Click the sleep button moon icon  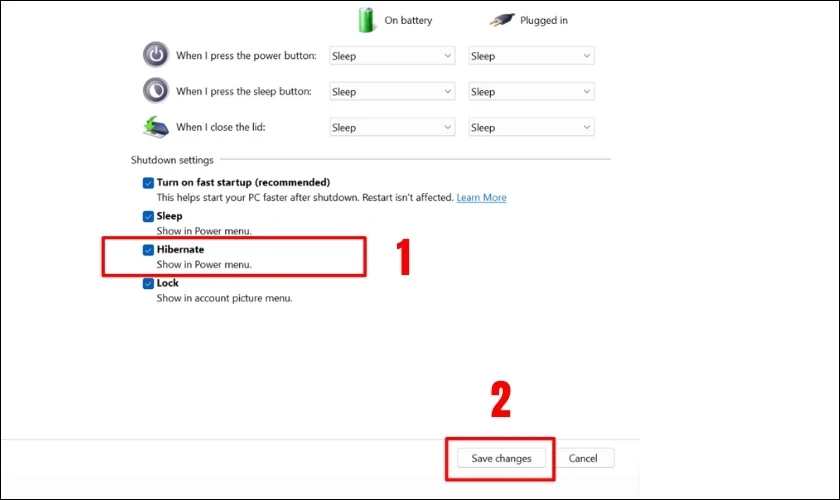[x=156, y=91]
